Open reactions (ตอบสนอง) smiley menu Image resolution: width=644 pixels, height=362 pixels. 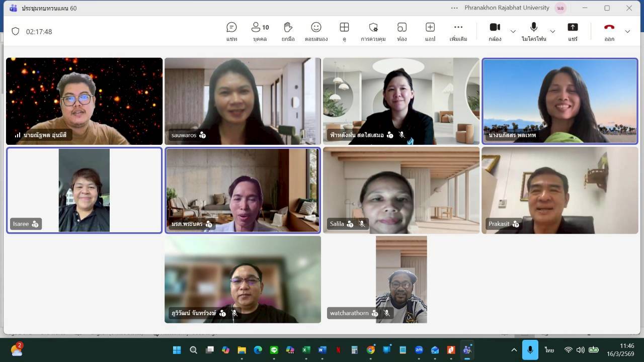[x=316, y=31]
